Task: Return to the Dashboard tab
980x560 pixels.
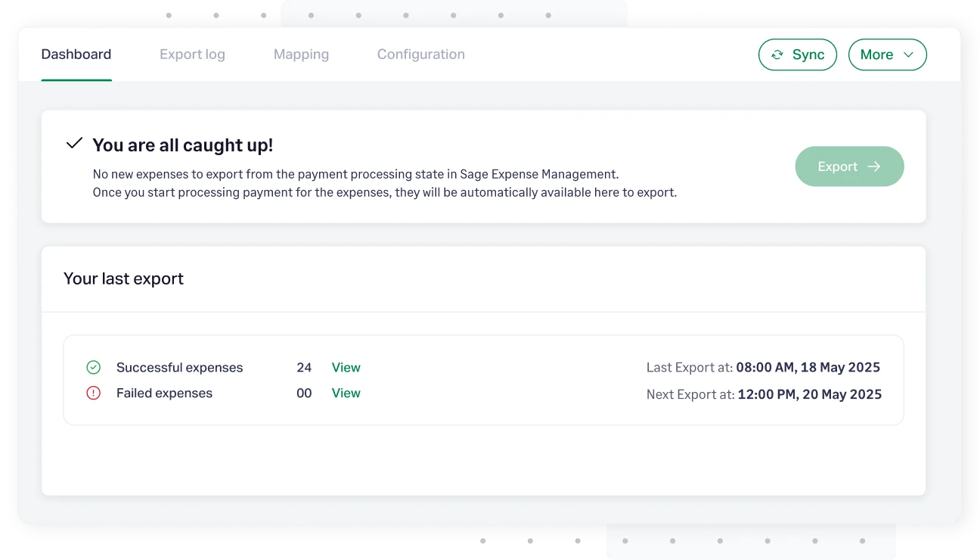Action: tap(76, 54)
